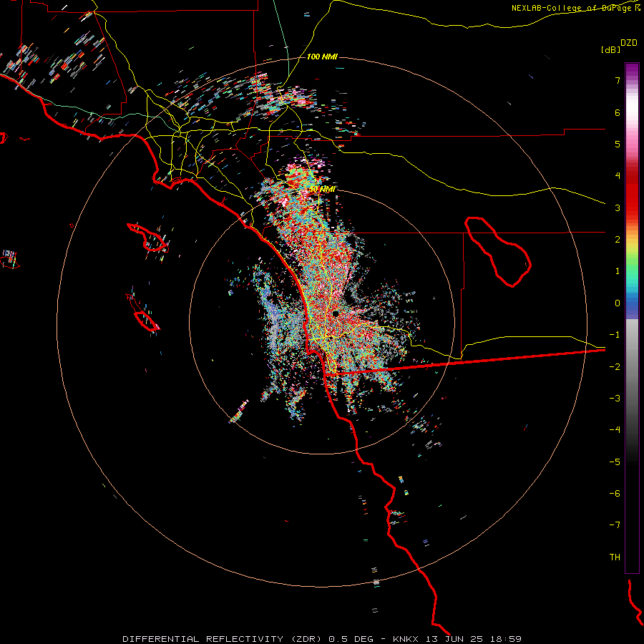Image resolution: width=644 pixels, height=644 pixels.
Task: Click the 7 value on color scale
Action: click(x=618, y=80)
